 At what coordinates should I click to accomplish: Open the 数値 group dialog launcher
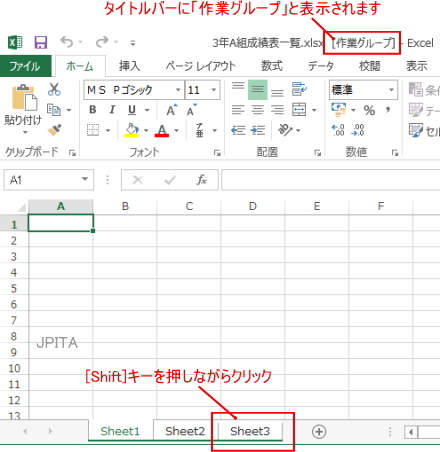click(395, 153)
